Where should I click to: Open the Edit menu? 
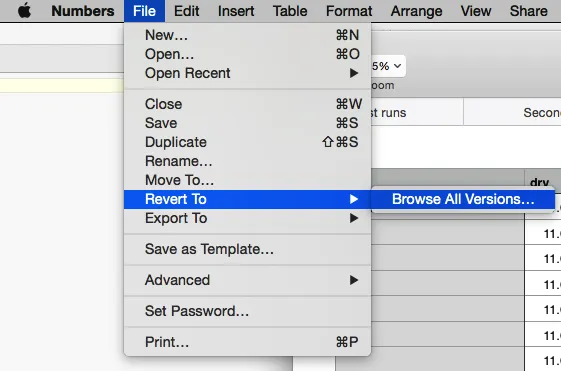pos(186,11)
